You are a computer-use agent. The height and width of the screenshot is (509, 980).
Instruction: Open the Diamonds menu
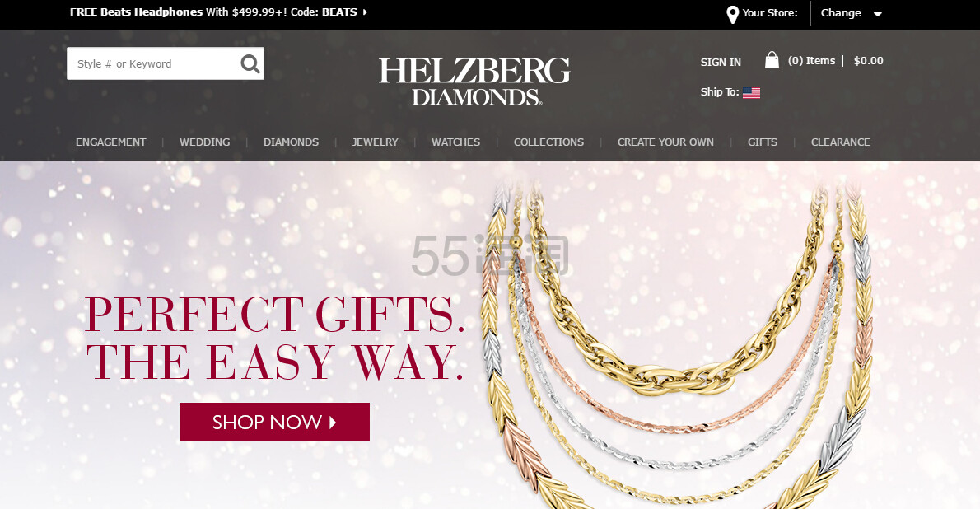pyautogui.click(x=291, y=142)
